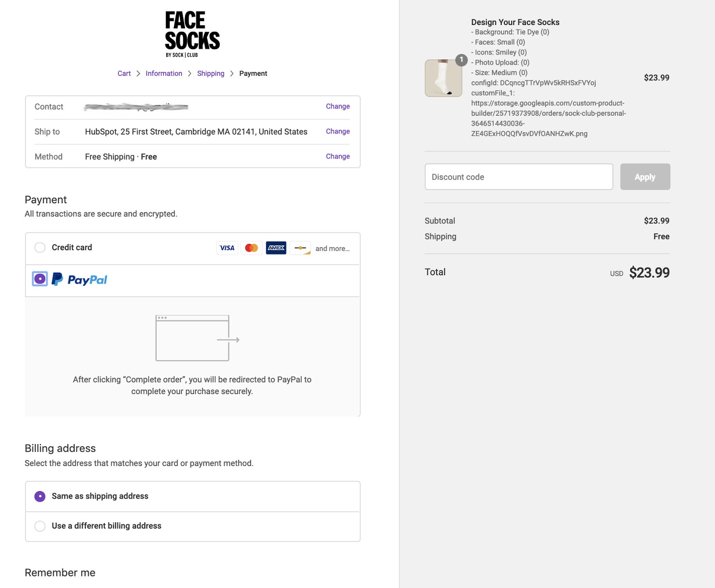Focus the Discount code field
This screenshot has height=588, width=715.
518,177
